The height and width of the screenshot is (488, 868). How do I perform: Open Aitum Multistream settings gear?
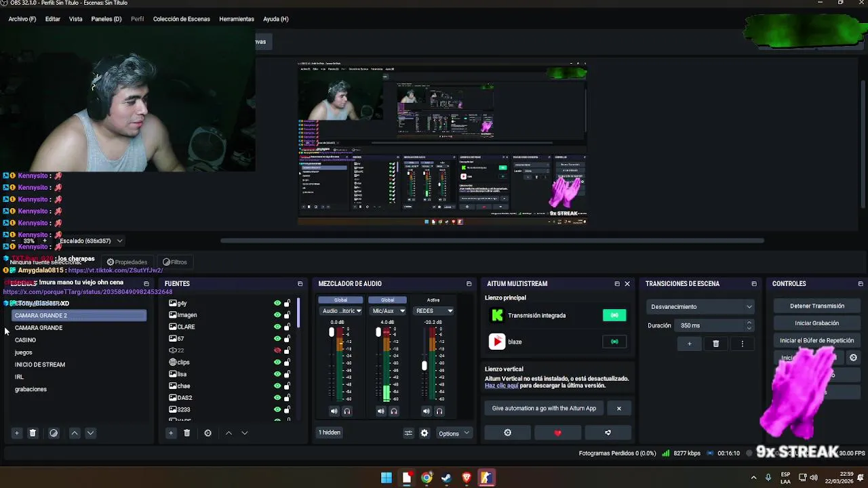tap(507, 432)
